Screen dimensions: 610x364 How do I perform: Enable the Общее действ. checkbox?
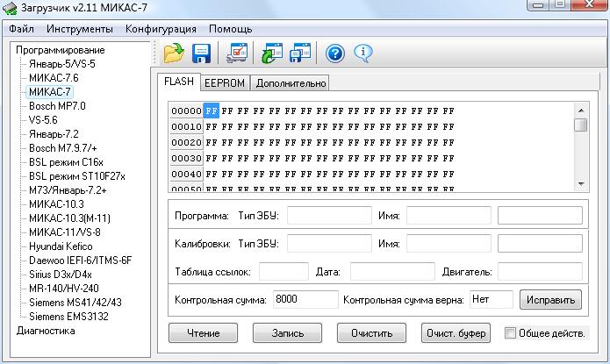click(x=510, y=333)
